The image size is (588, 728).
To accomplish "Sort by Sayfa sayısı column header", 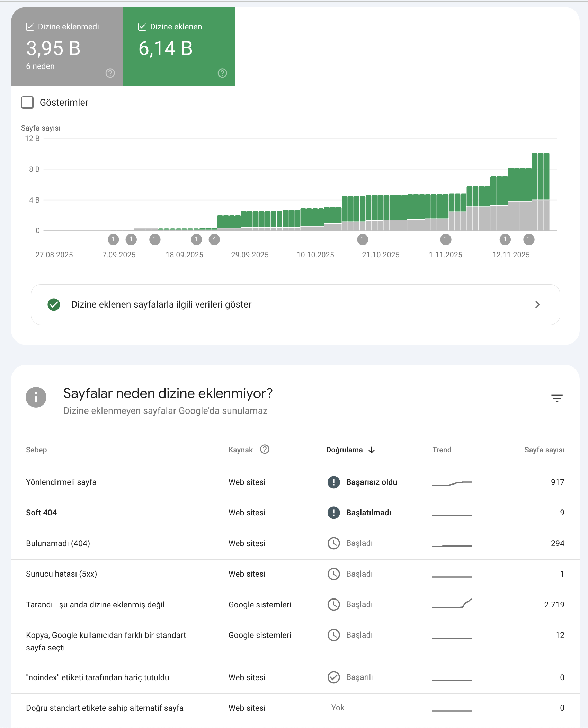I will (x=544, y=450).
